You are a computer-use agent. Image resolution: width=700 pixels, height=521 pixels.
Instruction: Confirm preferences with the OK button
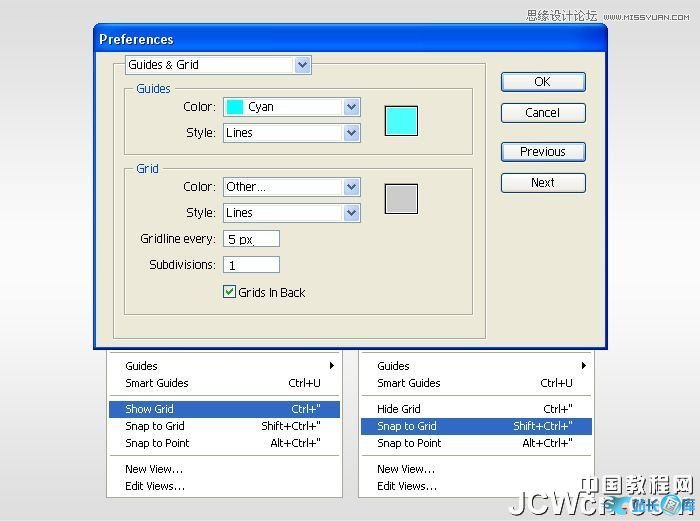click(x=543, y=82)
